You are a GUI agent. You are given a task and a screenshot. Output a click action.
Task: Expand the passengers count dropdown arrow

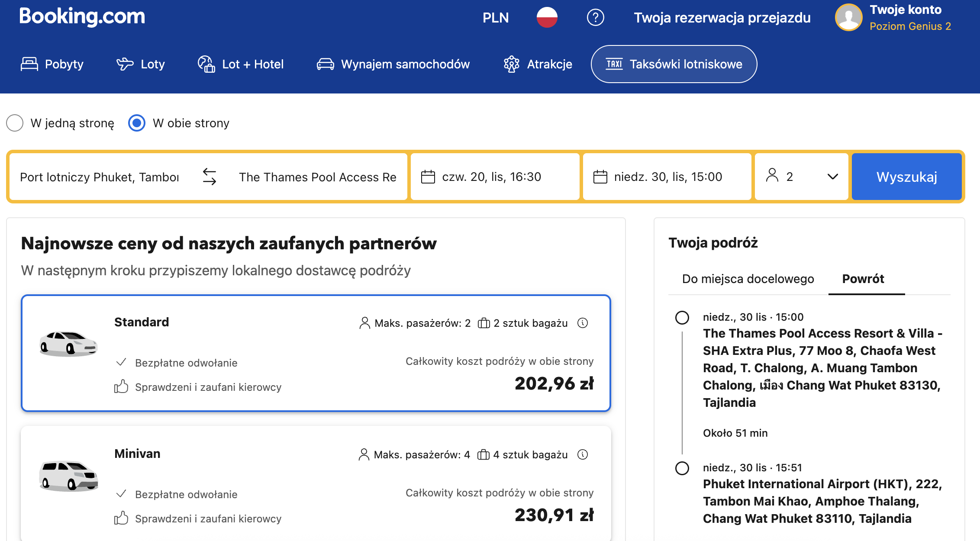click(x=833, y=177)
